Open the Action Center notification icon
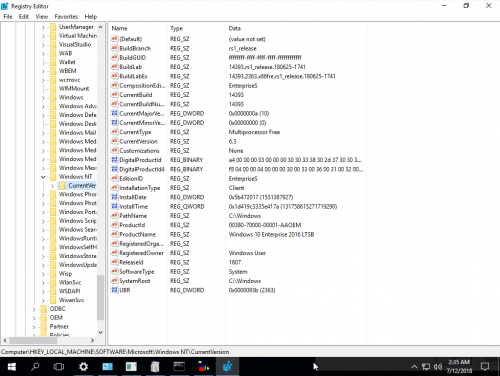This screenshot has height=376, width=500. pos(485,367)
